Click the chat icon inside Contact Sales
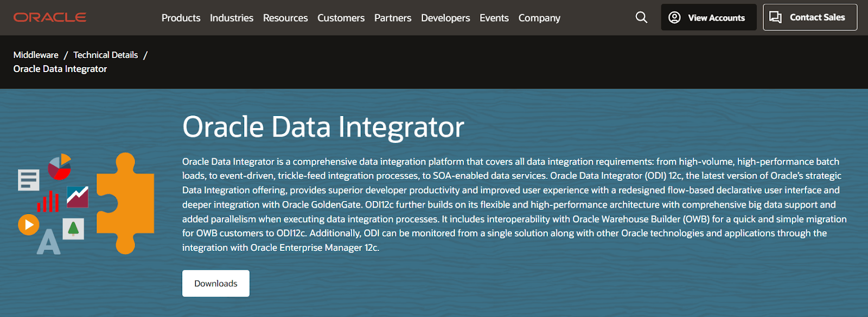Image resolution: width=868 pixels, height=317 pixels. [776, 17]
